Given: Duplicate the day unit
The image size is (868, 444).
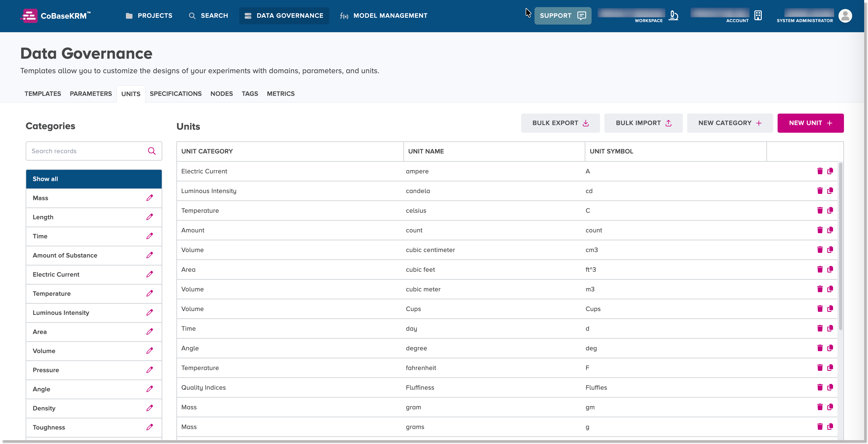Looking at the screenshot, I should pyautogui.click(x=830, y=328).
